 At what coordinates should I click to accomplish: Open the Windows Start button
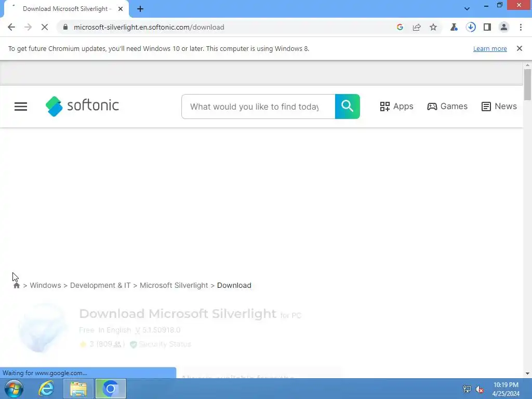14,389
